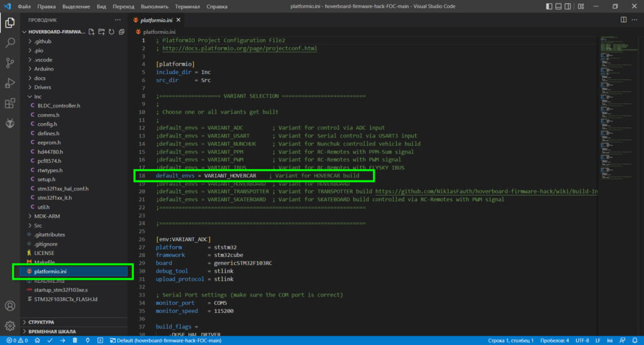Open the Search view in activity bar
The width and height of the screenshot is (644, 345).
pos(10,43)
